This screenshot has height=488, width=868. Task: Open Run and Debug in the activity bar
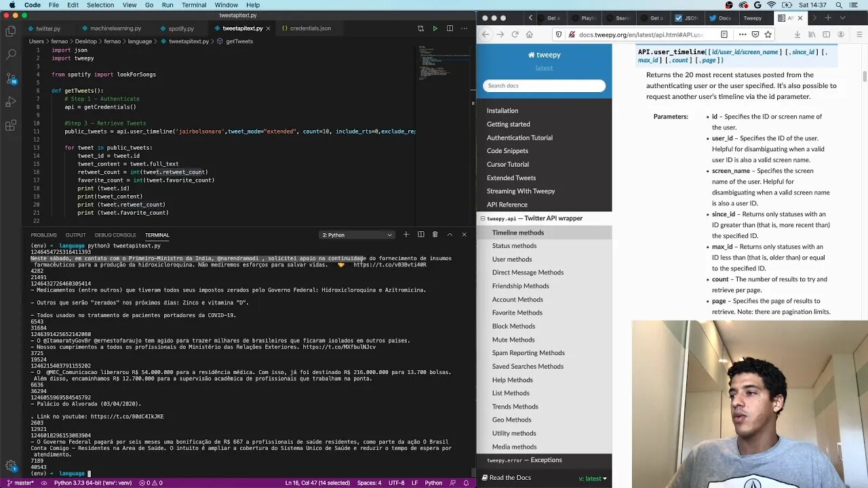(x=11, y=102)
